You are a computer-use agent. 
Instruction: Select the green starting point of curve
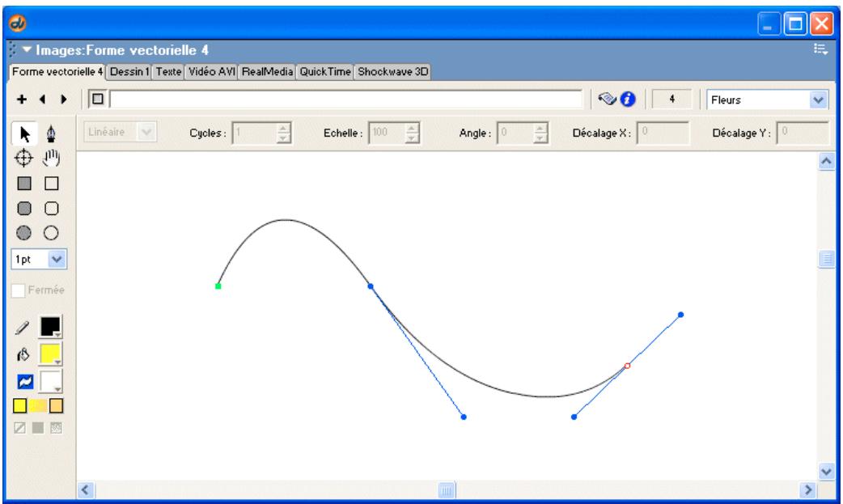click(x=218, y=286)
